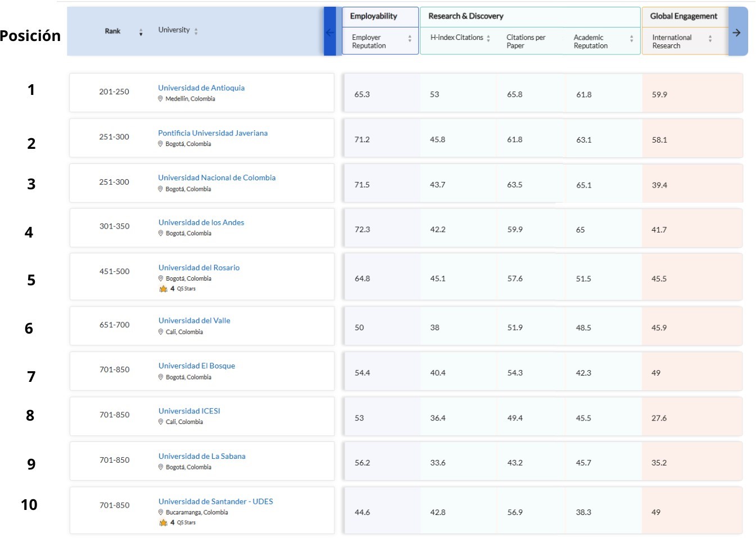Open Universidad de Antioquia link
756x538 pixels.
coord(201,88)
